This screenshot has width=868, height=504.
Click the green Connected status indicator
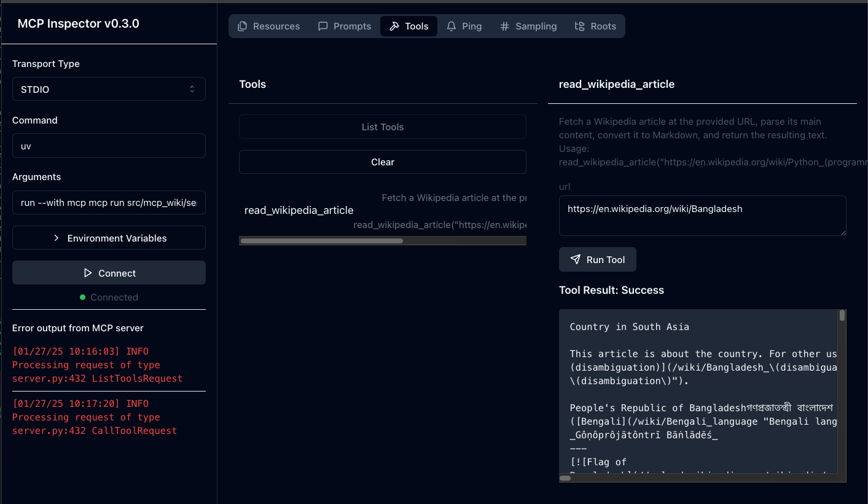[x=83, y=297]
